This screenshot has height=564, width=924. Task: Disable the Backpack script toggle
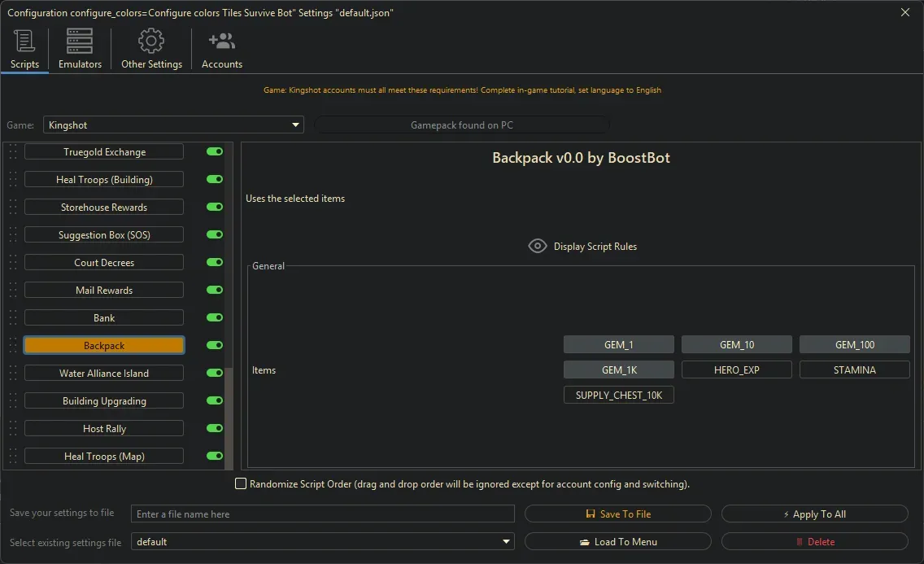pos(215,346)
